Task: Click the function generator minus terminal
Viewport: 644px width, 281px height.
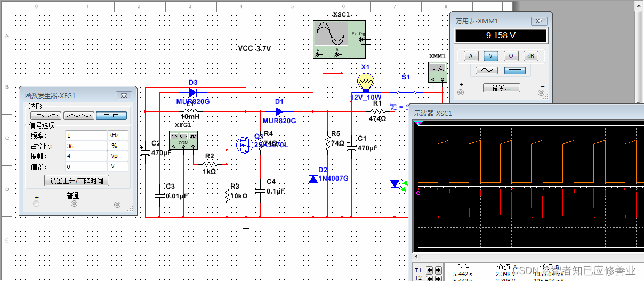Action: 117,204
